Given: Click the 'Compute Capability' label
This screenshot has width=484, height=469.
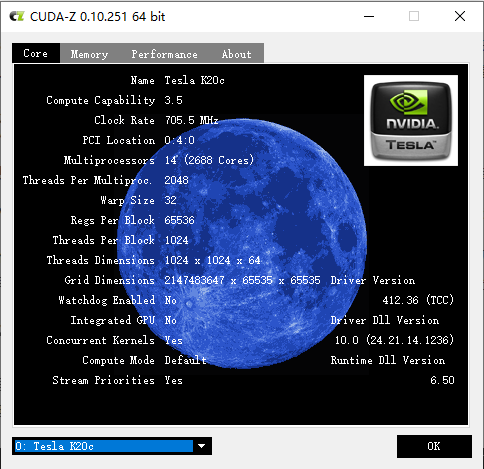Looking at the screenshot, I should click(101, 100).
